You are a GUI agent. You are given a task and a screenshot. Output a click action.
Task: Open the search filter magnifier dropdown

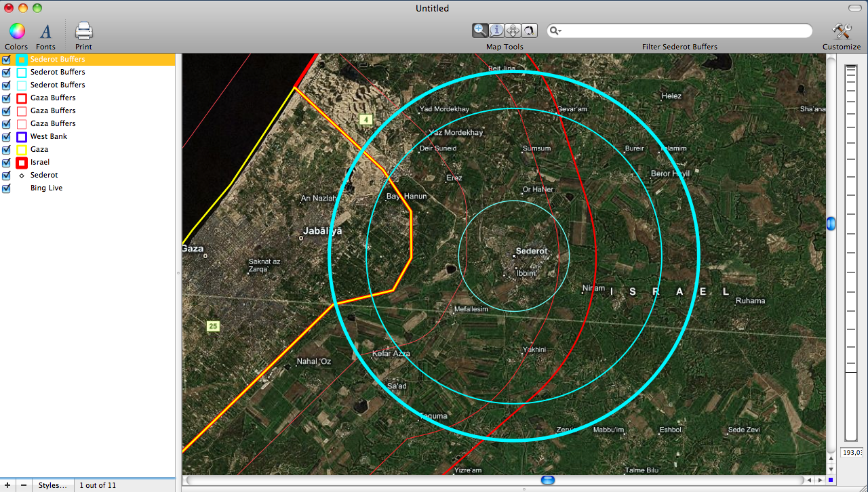click(x=556, y=31)
